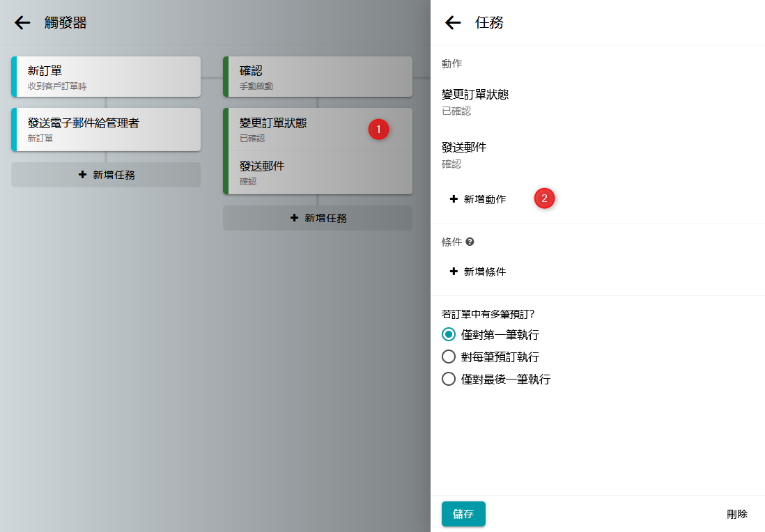Open 發送電子郵件給管理者 task card

pyautogui.click(x=106, y=129)
